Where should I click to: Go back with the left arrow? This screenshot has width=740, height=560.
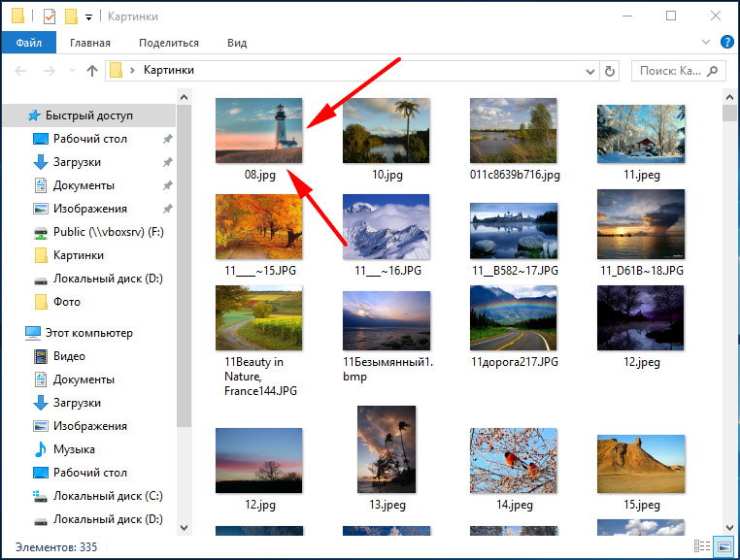[20, 71]
